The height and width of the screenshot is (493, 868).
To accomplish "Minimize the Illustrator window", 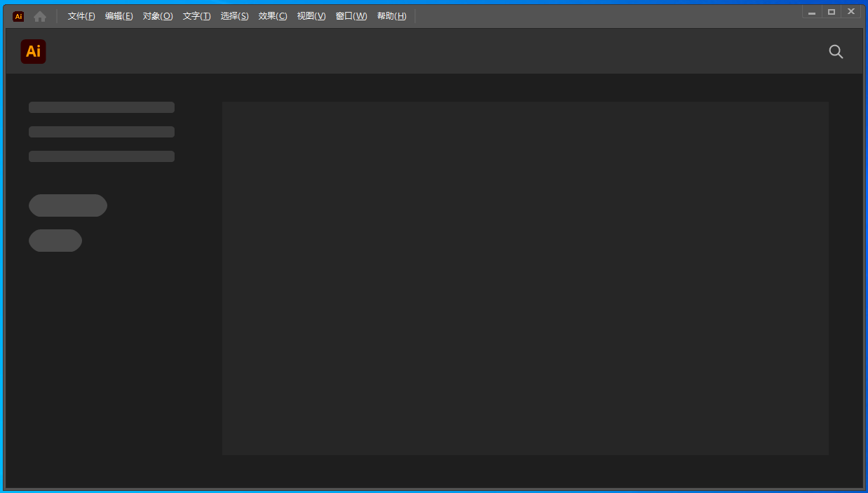I will [812, 12].
